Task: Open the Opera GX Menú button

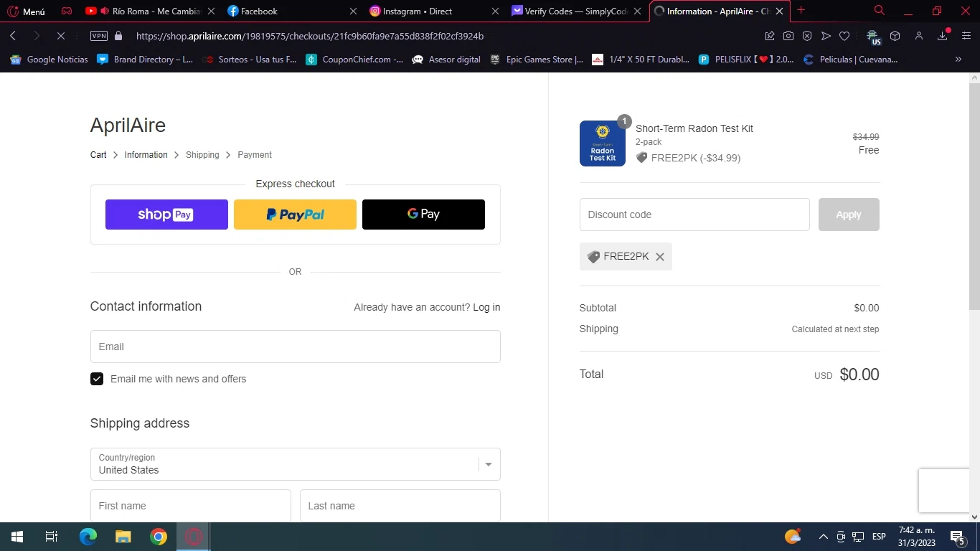Action: pos(26,11)
